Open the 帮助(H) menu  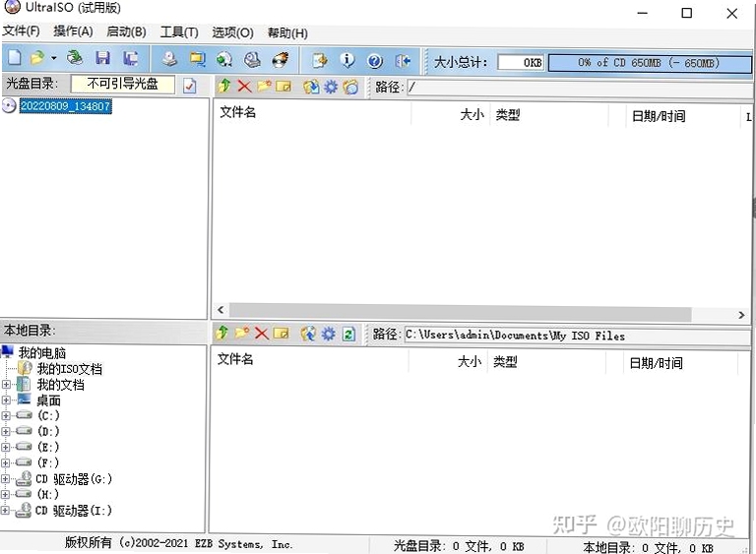click(x=287, y=33)
